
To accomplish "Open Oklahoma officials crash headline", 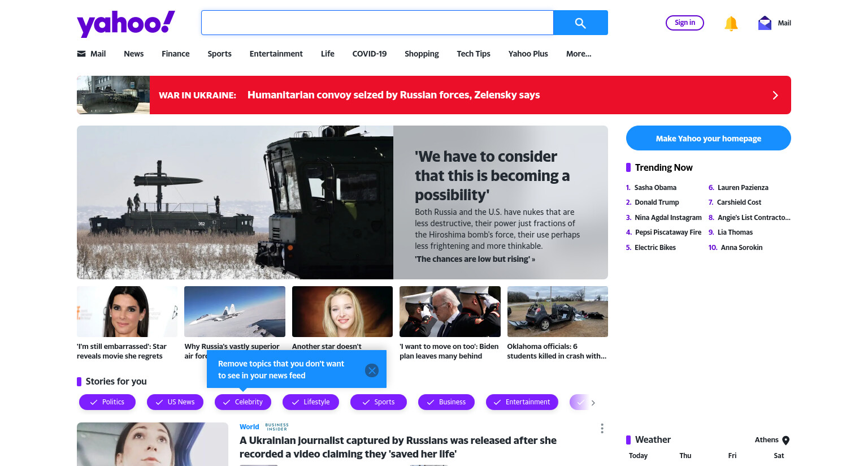I will 557,351.
